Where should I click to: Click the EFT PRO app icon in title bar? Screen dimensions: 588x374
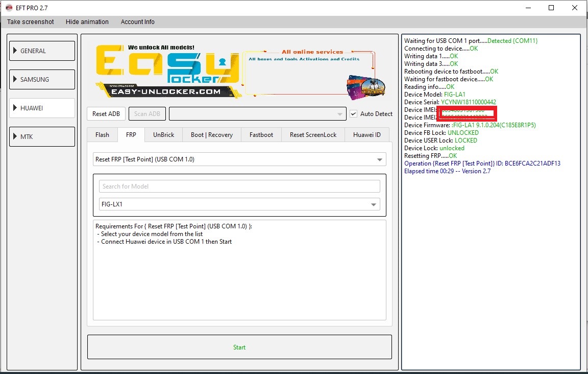9,8
